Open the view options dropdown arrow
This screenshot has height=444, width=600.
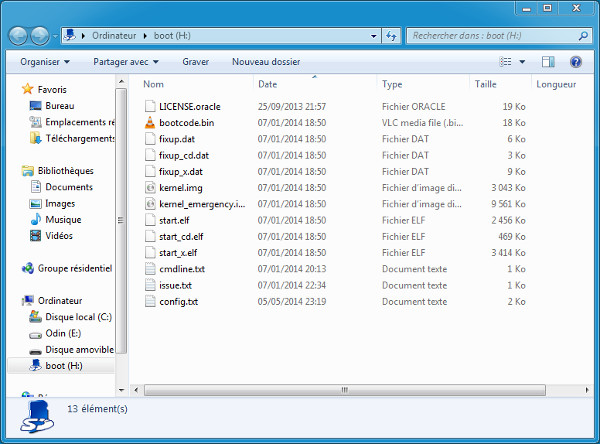click(523, 62)
